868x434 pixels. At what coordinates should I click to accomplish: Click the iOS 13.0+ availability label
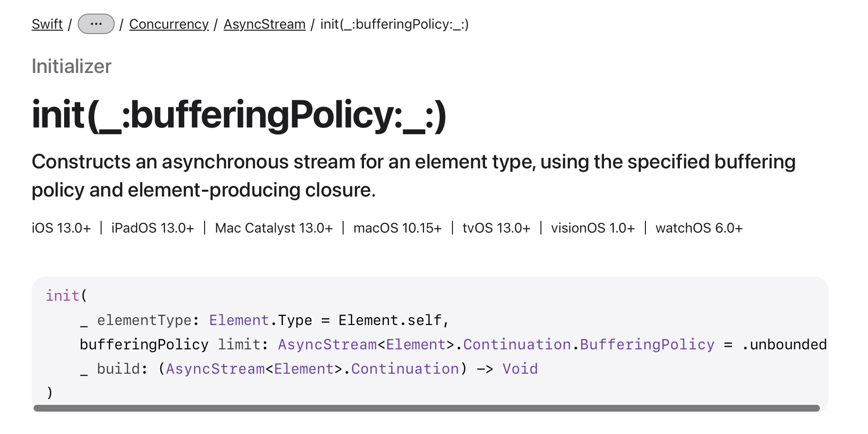click(x=61, y=228)
